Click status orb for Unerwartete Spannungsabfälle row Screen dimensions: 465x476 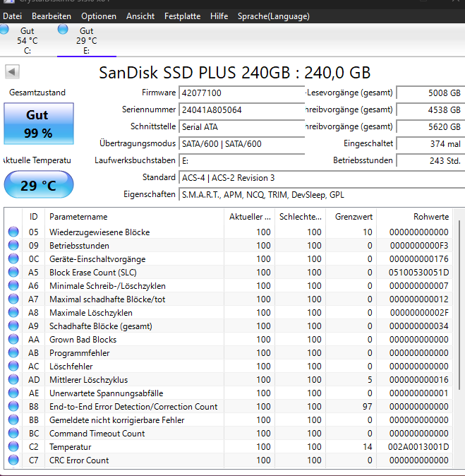pyautogui.click(x=13, y=393)
